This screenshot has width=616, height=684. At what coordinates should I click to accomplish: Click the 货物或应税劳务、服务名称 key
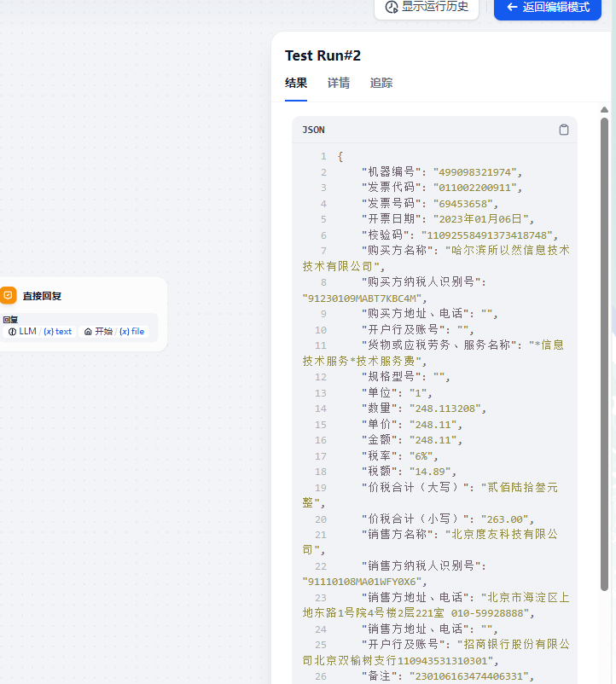coord(439,345)
